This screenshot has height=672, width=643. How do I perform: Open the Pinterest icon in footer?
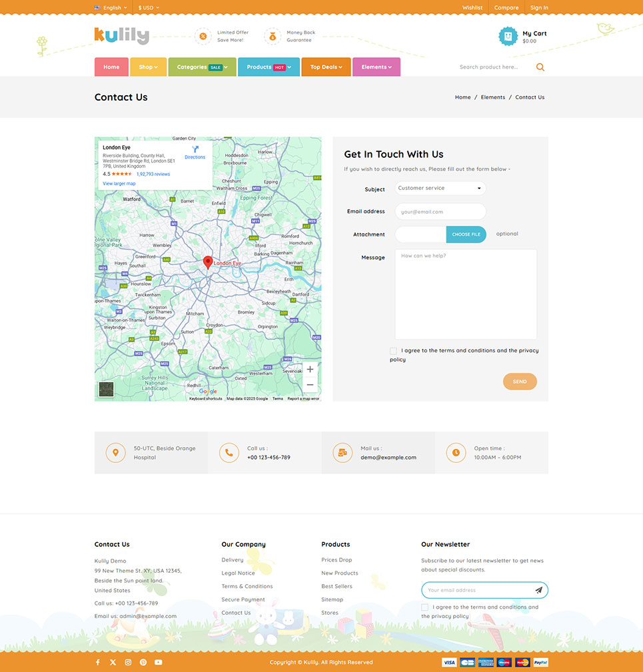143,662
